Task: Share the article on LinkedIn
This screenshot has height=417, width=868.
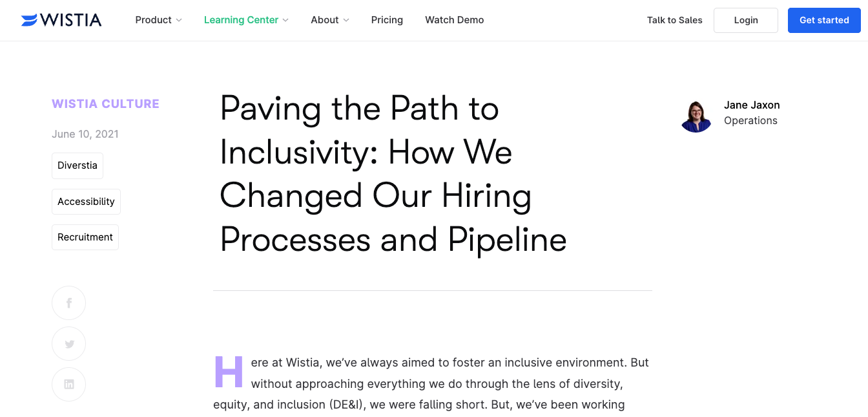Action: click(x=68, y=384)
